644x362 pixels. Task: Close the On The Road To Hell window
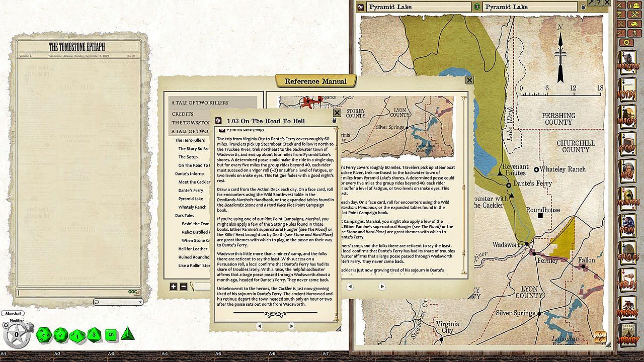coord(337,113)
